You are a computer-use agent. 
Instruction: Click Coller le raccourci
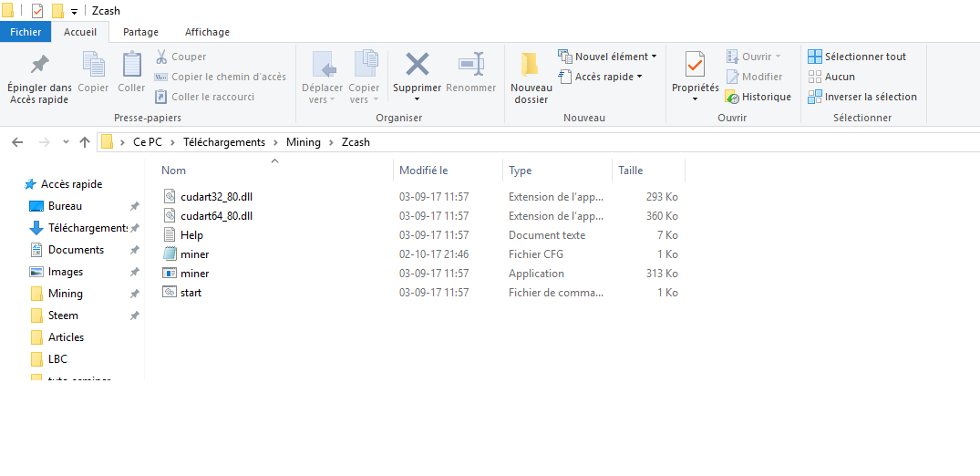204,97
